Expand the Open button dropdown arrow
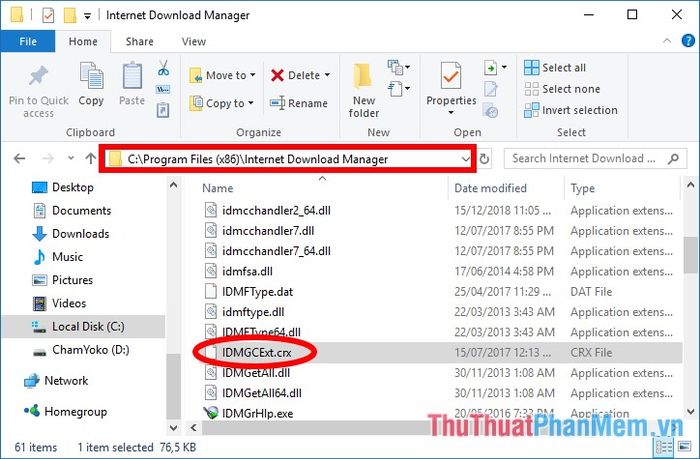 pyautogui.click(x=504, y=67)
